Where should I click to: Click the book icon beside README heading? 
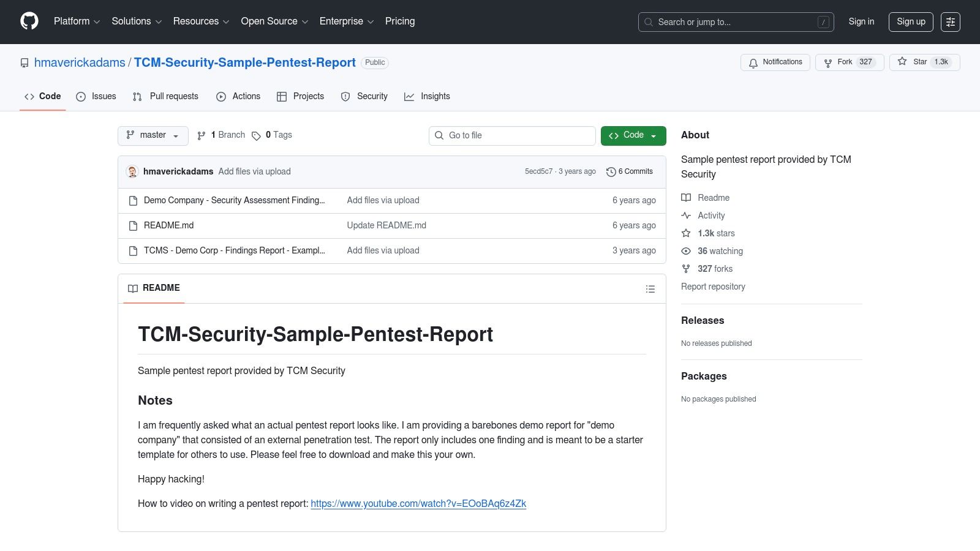133,288
